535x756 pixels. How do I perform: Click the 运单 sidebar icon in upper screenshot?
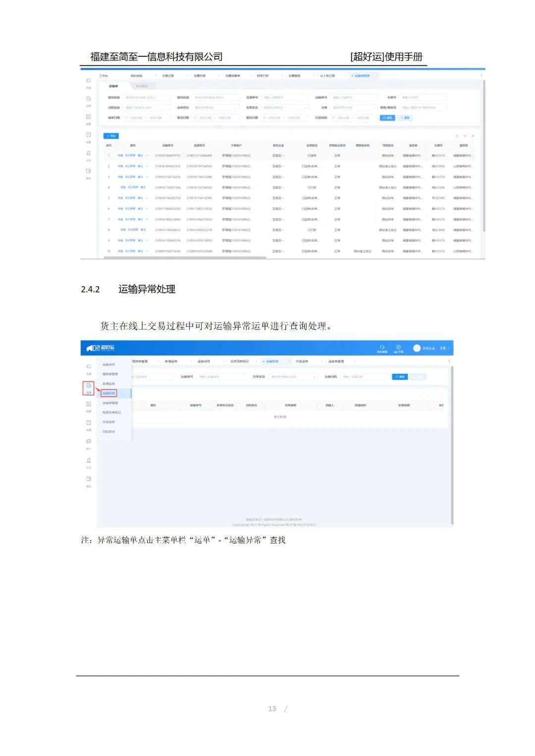tap(89, 99)
